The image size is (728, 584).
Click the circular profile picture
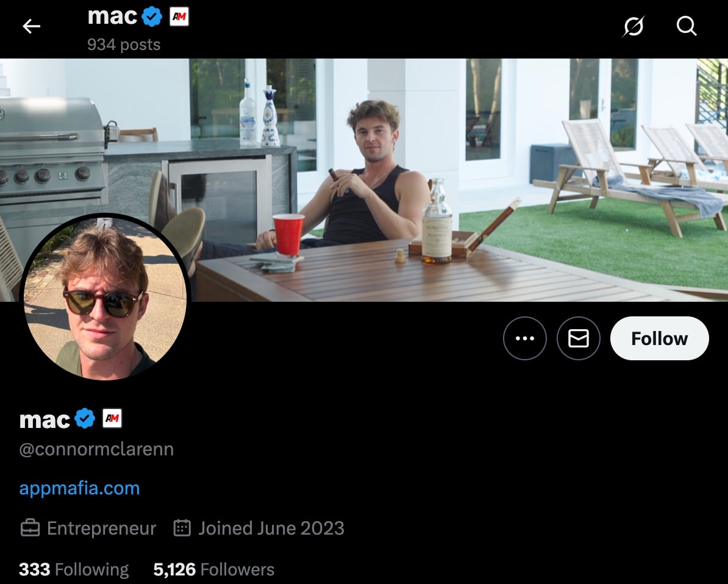click(x=105, y=295)
